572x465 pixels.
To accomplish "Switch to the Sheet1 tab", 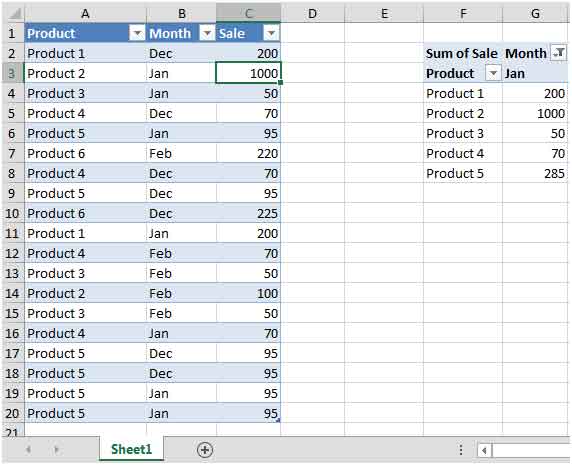I will pos(131,449).
